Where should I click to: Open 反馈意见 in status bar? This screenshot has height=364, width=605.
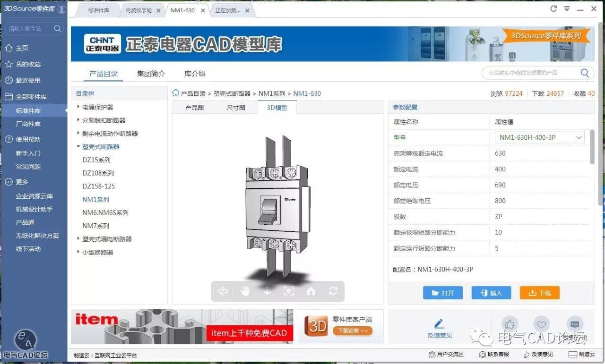(538, 355)
